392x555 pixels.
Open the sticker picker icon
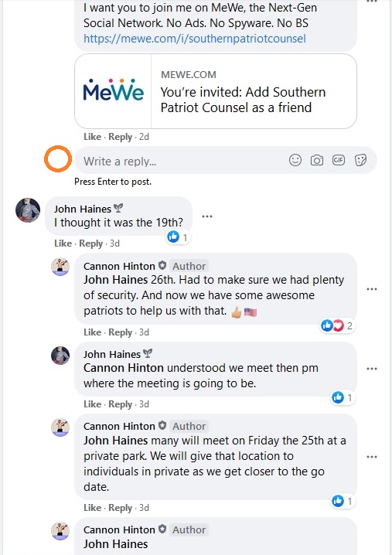click(360, 160)
